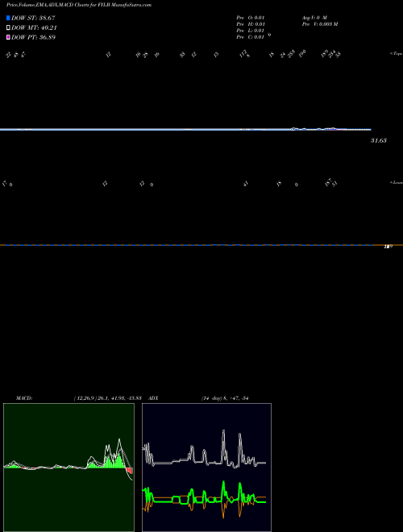403x532 pixels.
Task: Select the 'DOW PT: 36.89' legend text
Action: click(33, 37)
